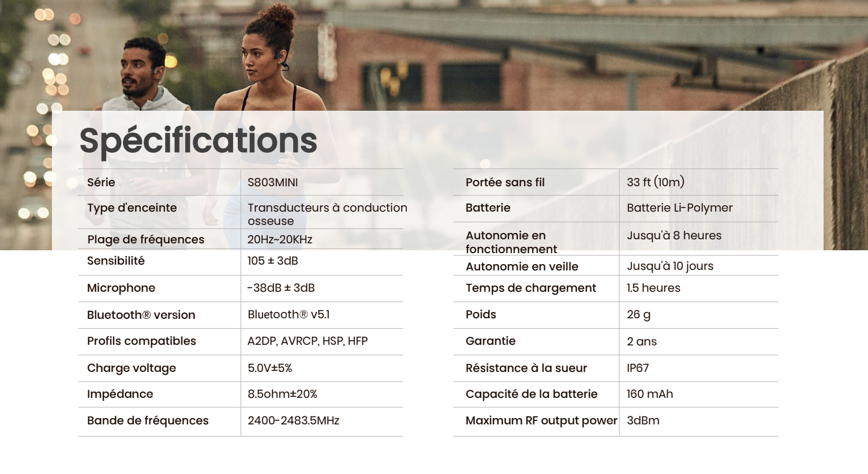The image size is (868, 474).
Task: Select the Poids label
Action: pos(481,314)
